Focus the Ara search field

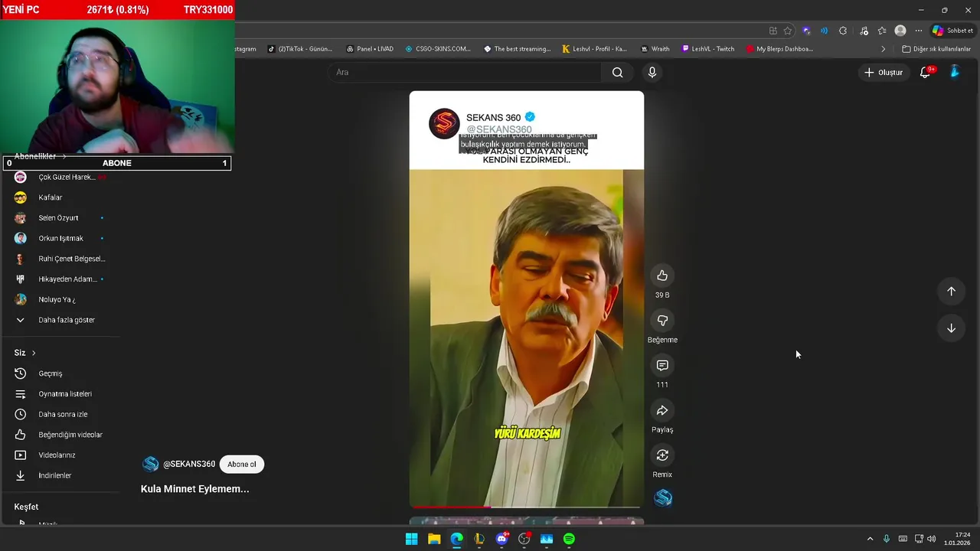click(465, 72)
